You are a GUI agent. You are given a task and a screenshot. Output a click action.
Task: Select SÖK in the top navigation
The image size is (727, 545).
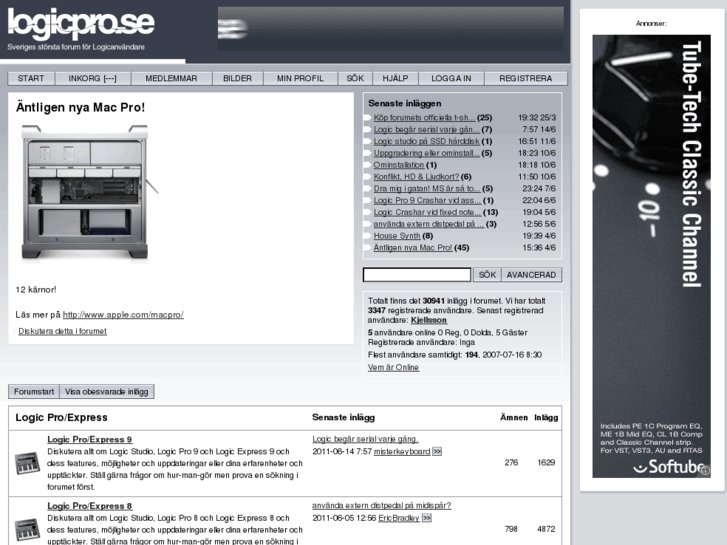(x=355, y=78)
